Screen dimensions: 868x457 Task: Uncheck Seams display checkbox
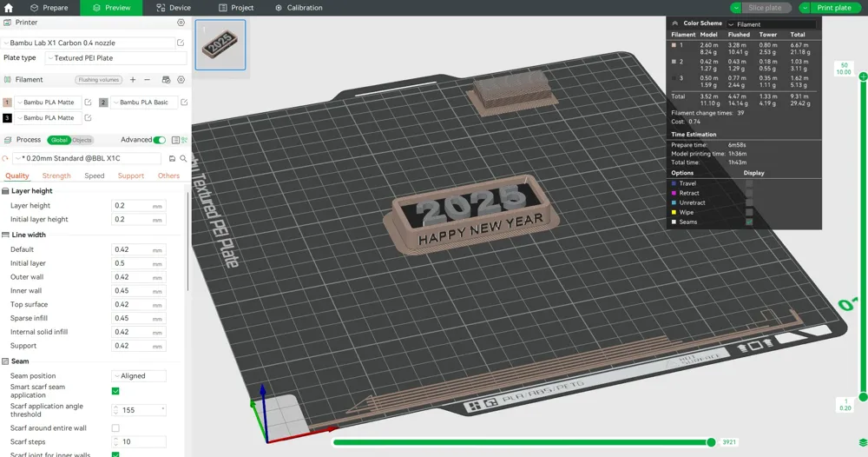pos(749,222)
